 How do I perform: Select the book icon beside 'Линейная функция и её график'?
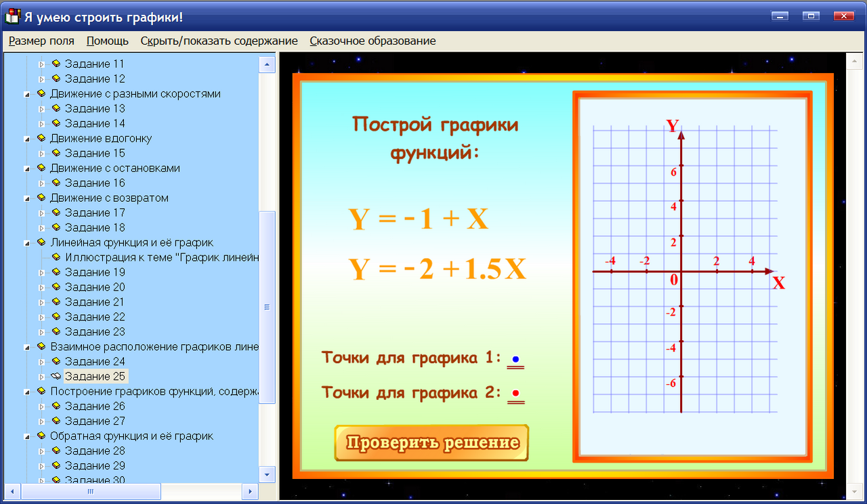click(41, 242)
